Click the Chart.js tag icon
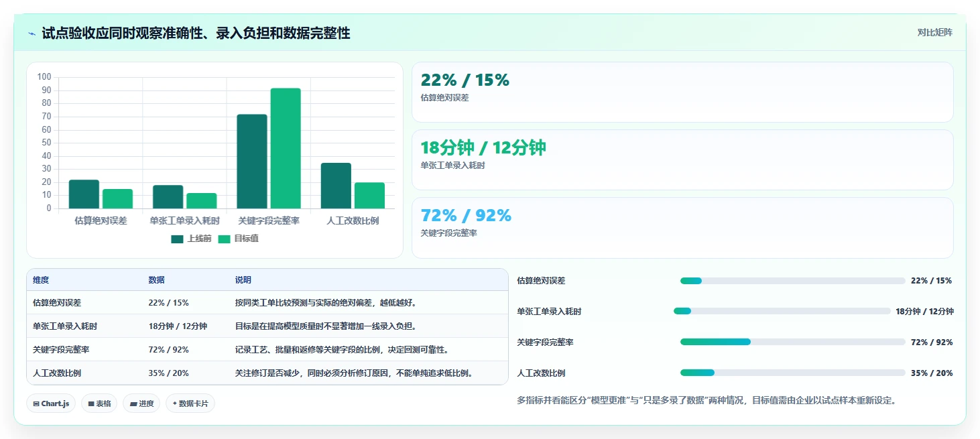 (36, 403)
